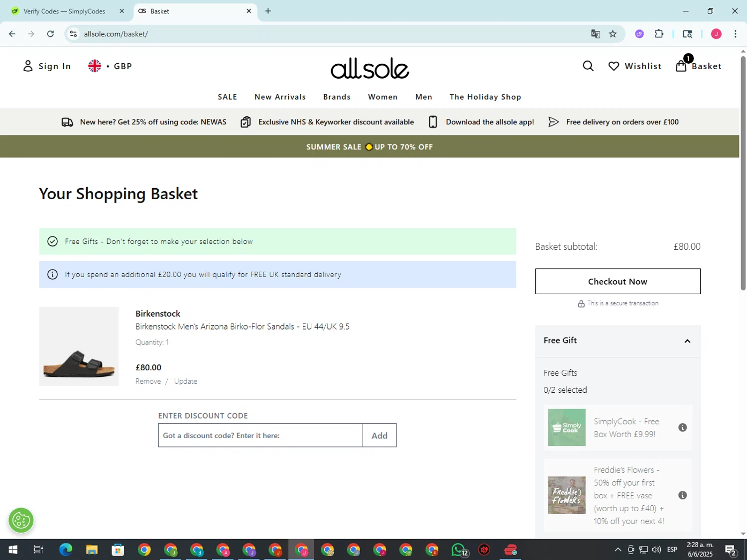This screenshot has height=560, width=747.
Task: Show info for Freddie's Flowers gift
Action: pos(683,495)
